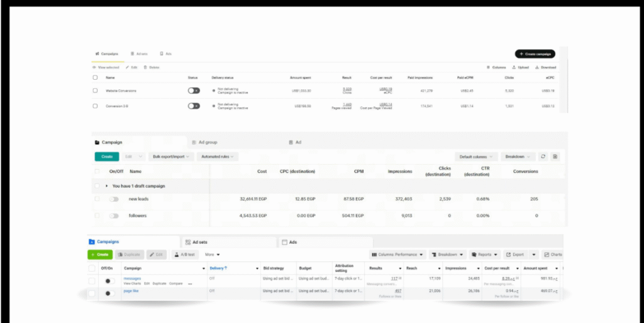Toggle status switch for Website Conversions campaign
644x323 pixels.
click(x=194, y=90)
